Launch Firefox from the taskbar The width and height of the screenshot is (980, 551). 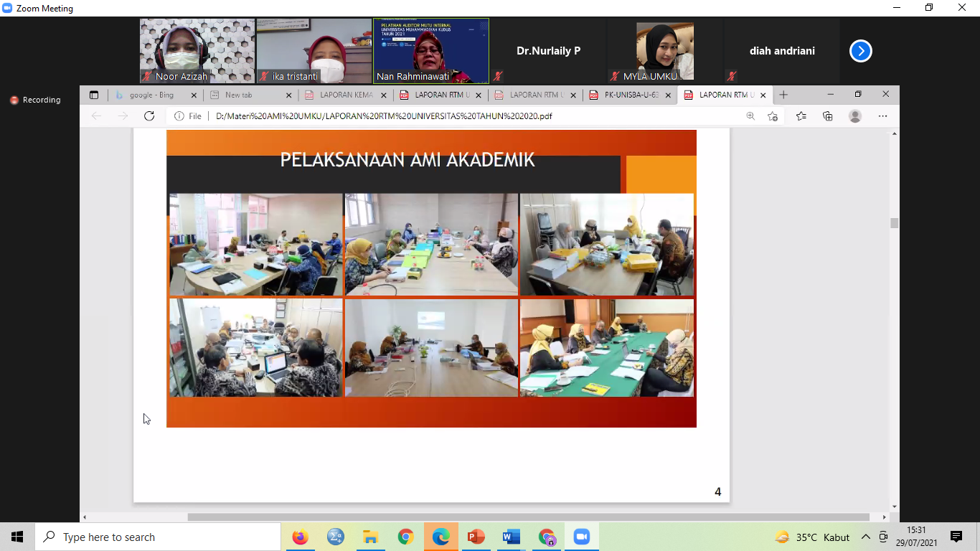pyautogui.click(x=300, y=537)
